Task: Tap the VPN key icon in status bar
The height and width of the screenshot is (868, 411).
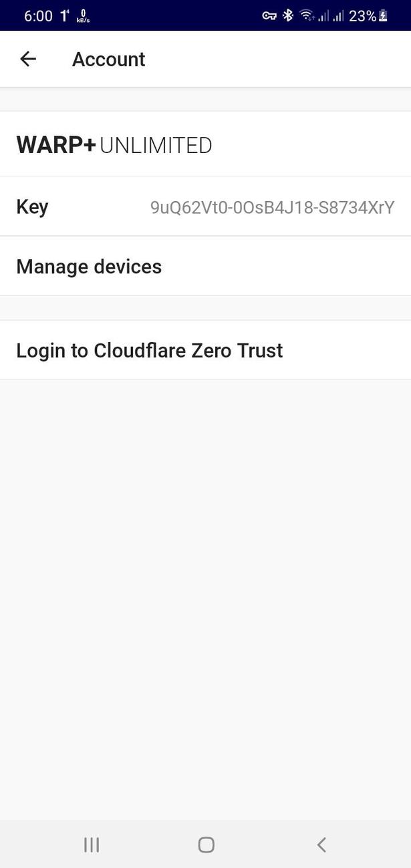Action: (x=269, y=15)
